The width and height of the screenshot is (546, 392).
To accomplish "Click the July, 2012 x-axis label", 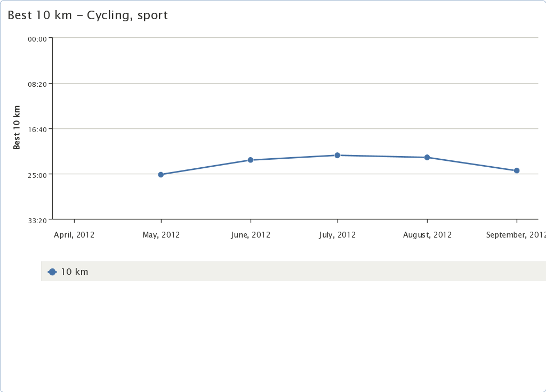I will 338,235.
